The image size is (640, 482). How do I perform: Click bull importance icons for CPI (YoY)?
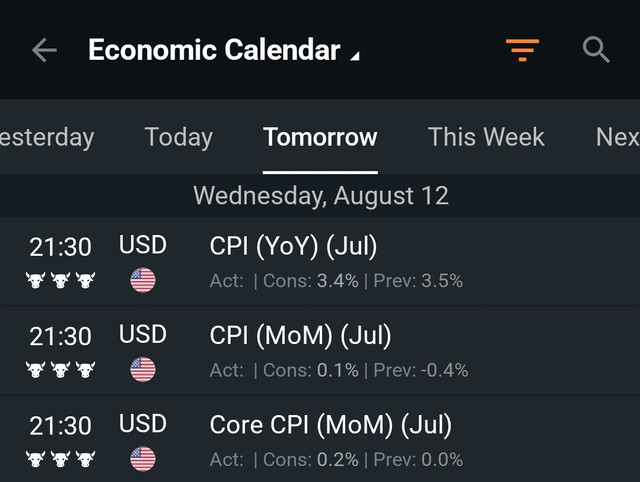[60, 280]
